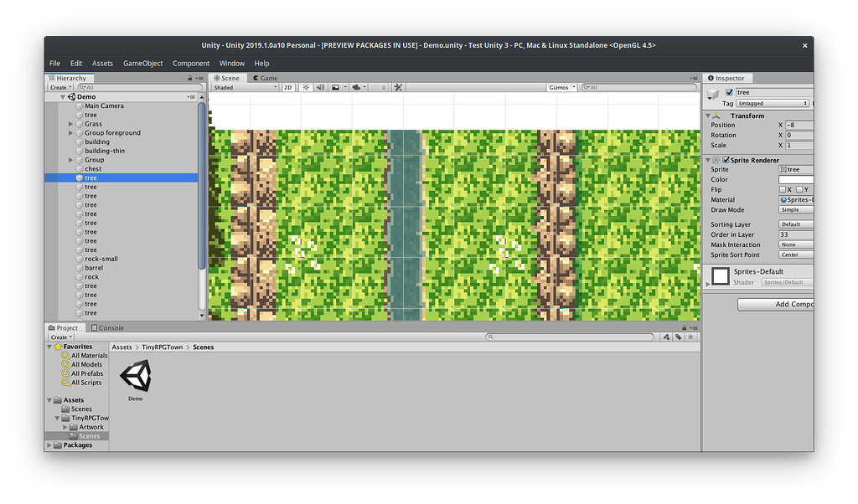Switch the Scene view to 2D mode
This screenshot has width=858, height=504.
(x=288, y=87)
